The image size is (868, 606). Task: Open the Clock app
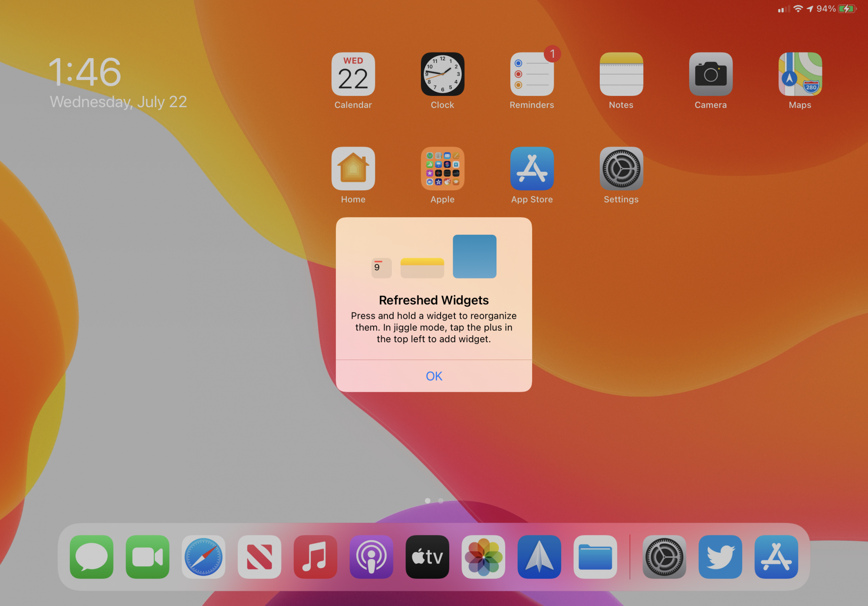(442, 74)
